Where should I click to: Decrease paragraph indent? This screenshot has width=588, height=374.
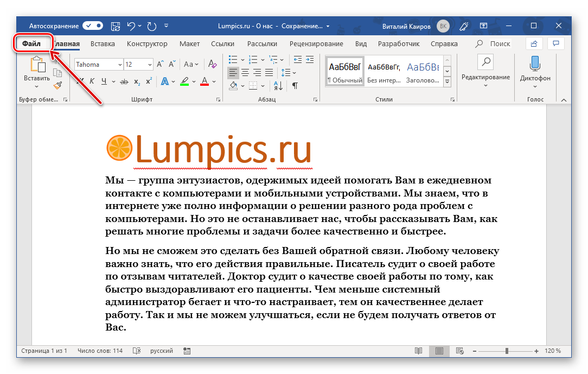coord(298,60)
